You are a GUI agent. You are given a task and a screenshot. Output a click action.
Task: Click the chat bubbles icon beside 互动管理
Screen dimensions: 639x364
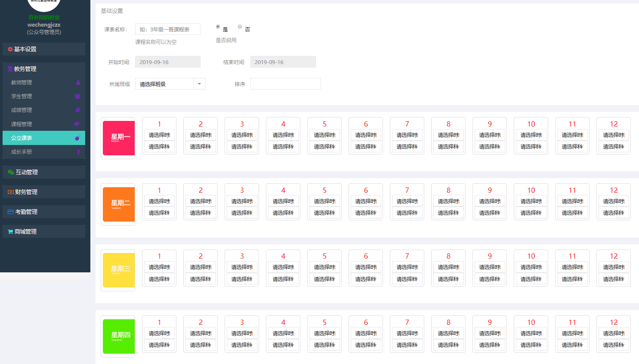(x=11, y=172)
